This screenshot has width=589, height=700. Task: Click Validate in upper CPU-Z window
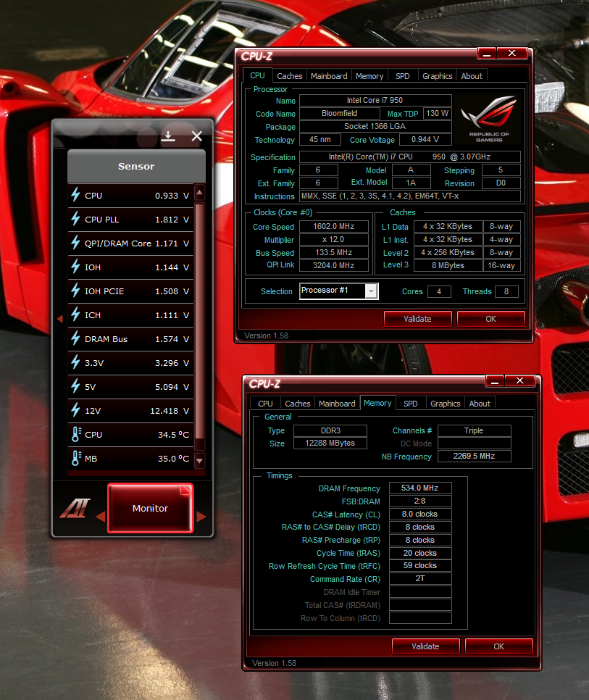point(417,319)
